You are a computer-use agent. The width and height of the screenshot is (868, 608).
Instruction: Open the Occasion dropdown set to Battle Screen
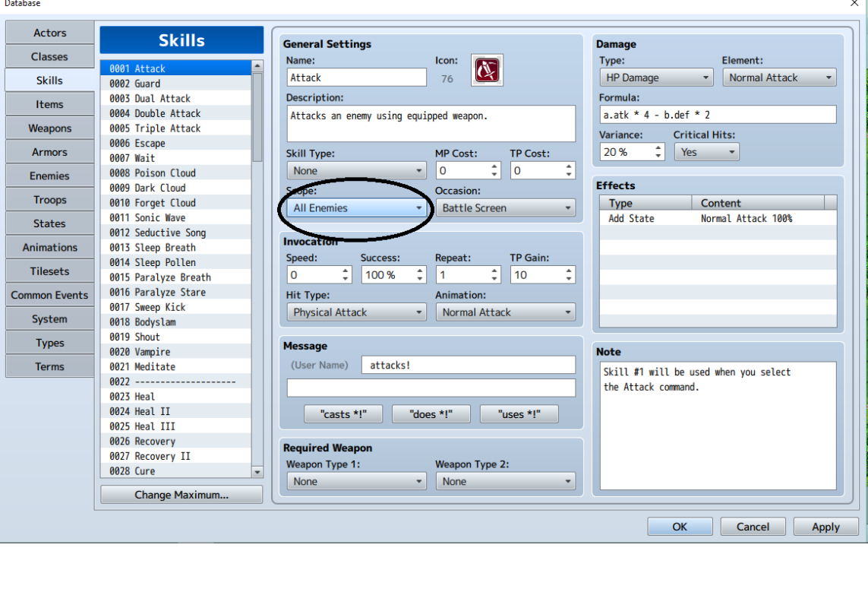click(506, 207)
